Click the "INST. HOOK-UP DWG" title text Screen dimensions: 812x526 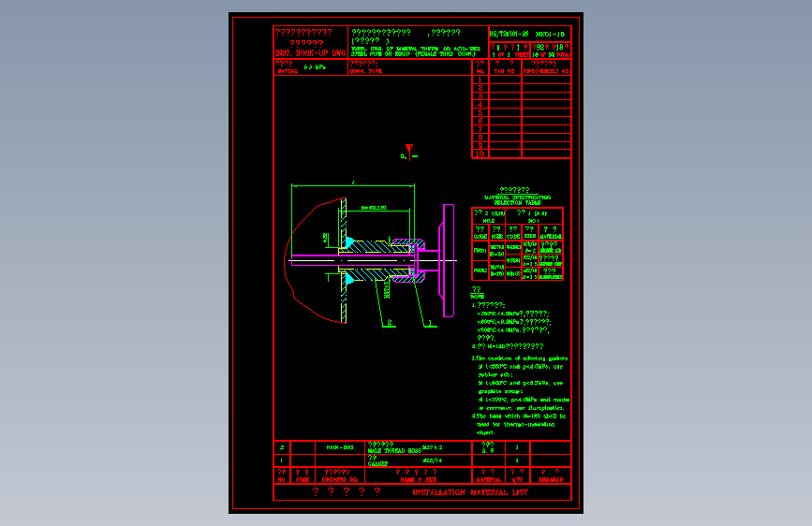tap(310, 53)
